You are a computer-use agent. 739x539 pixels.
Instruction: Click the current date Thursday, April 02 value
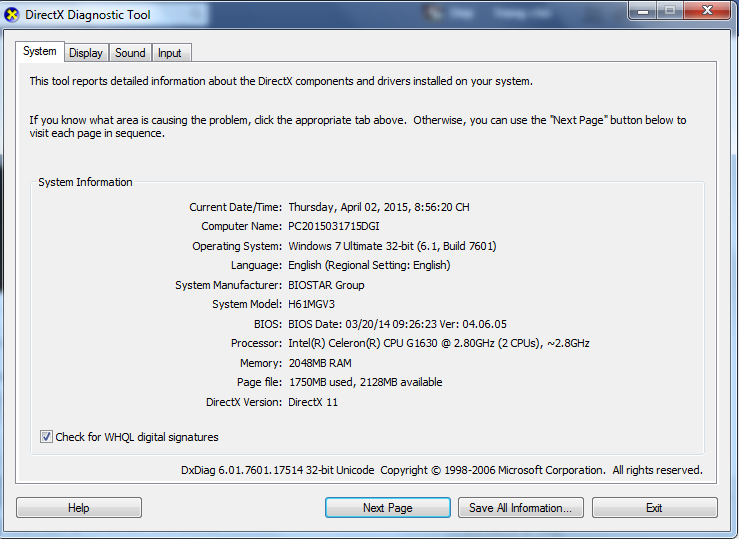(379, 207)
